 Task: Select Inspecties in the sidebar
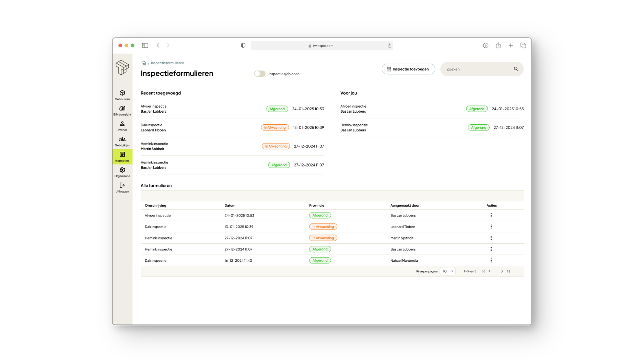[x=122, y=157]
